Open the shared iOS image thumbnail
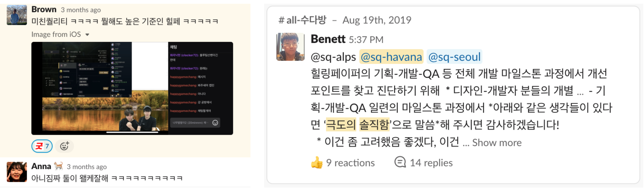The height and width of the screenshot is (190, 644). coord(132,88)
